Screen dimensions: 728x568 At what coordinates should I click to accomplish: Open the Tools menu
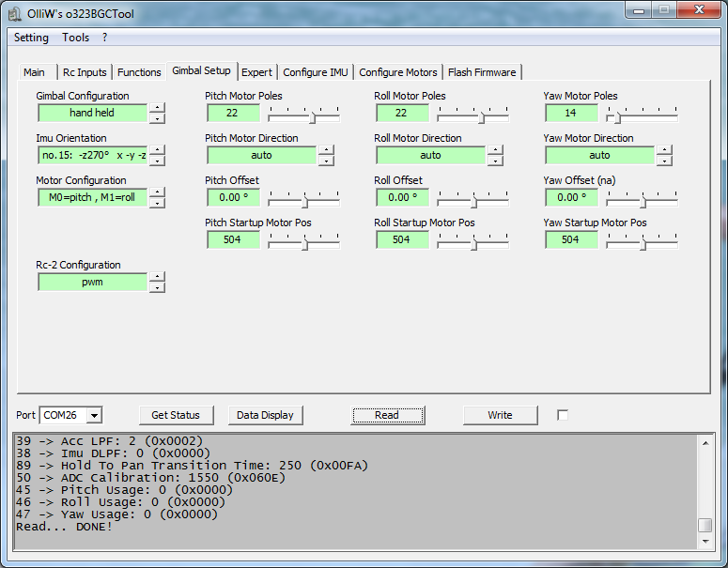pos(76,38)
